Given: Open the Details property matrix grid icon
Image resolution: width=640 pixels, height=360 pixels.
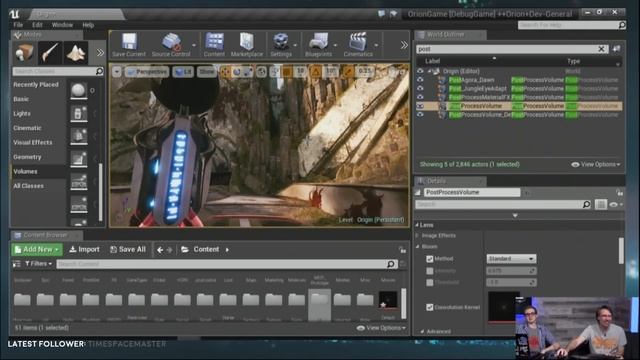Looking at the screenshot, I should [600, 204].
